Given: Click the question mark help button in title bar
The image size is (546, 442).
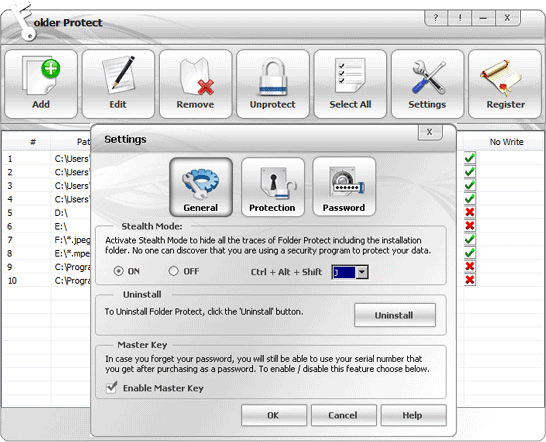Looking at the screenshot, I should (x=436, y=18).
